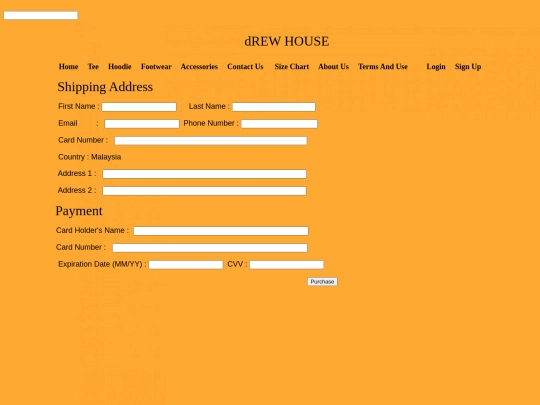This screenshot has width=540, height=405.
Task: Open the Home navigation link
Action: (68, 66)
